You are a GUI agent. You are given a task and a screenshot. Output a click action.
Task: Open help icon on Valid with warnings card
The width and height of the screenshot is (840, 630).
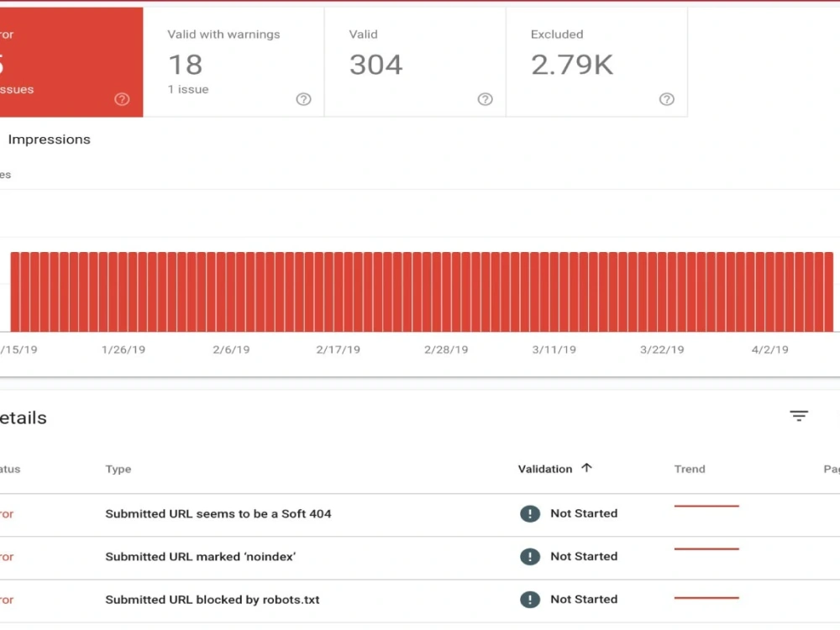tap(304, 99)
